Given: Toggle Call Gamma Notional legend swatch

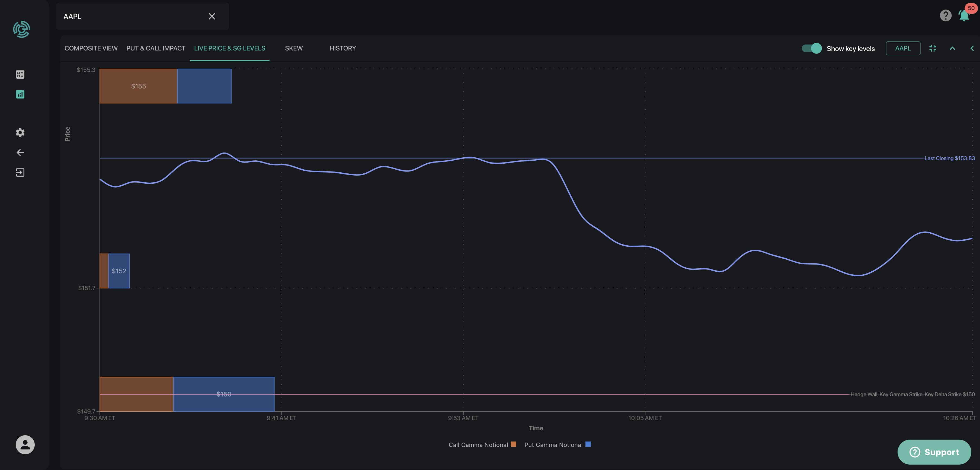Looking at the screenshot, I should coord(513,444).
